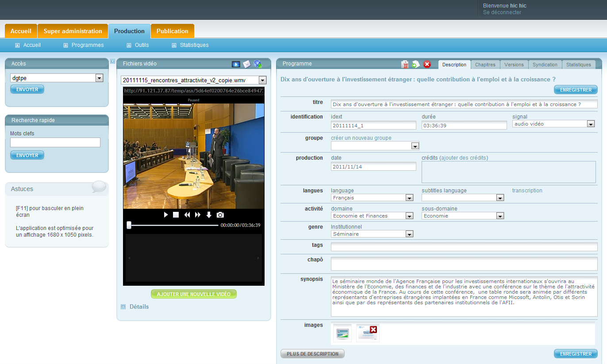Click AJOUTER UNE NOUVELLE VIDÉO button

click(x=194, y=294)
